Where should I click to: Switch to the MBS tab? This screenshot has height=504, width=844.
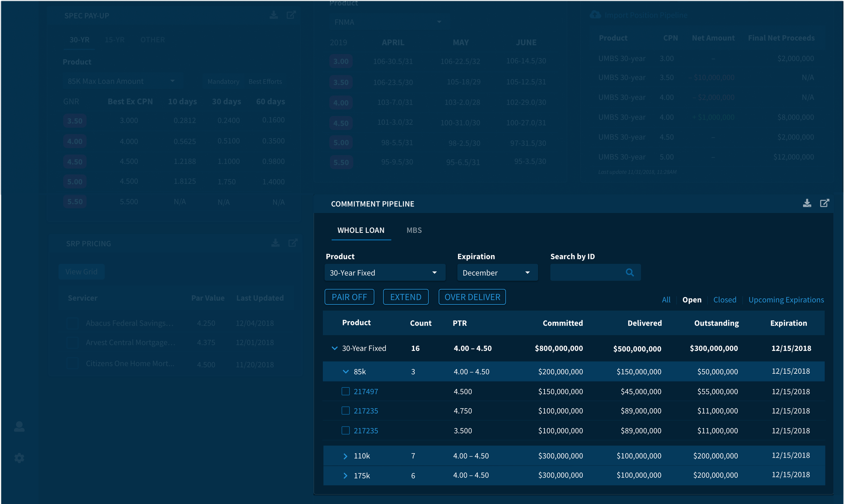click(x=414, y=230)
